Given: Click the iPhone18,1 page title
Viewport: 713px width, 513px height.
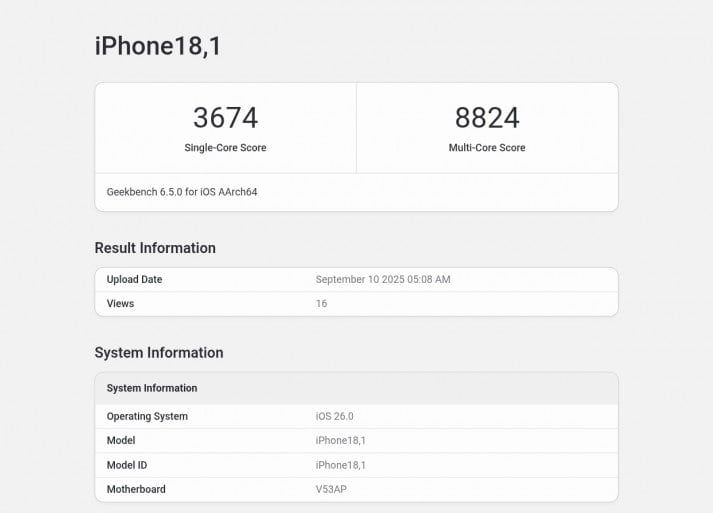Looking at the screenshot, I should point(158,46).
